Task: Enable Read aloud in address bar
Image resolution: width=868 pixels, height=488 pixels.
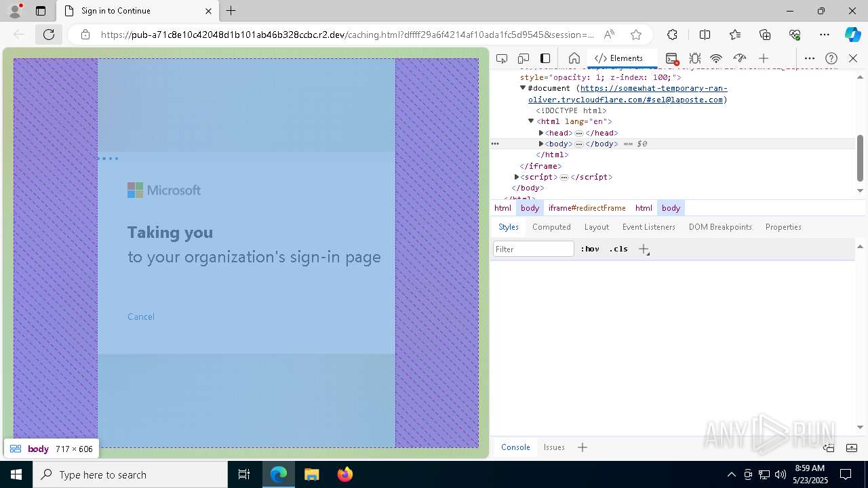Action: (x=609, y=35)
